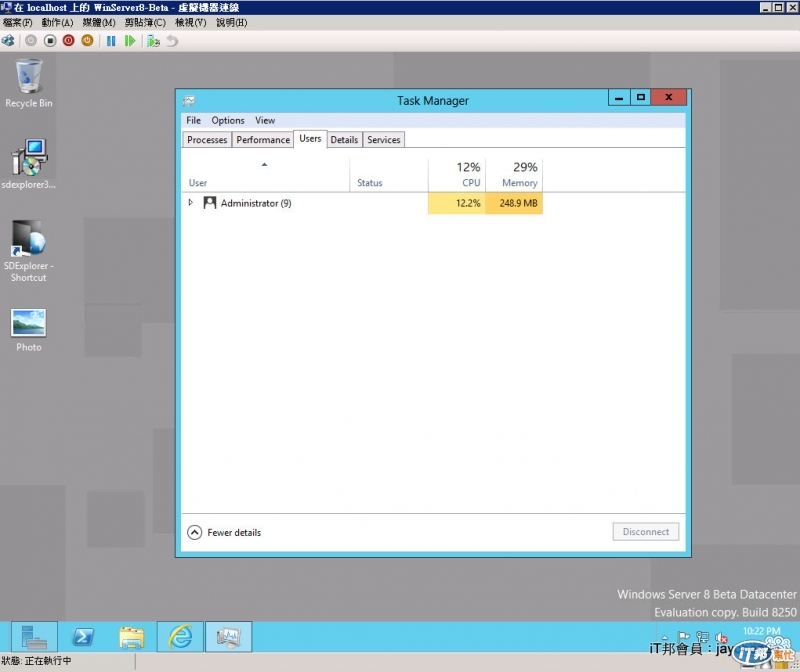This screenshot has width=800, height=672.
Task: Select the Photo desktop icon
Action: coord(29,330)
